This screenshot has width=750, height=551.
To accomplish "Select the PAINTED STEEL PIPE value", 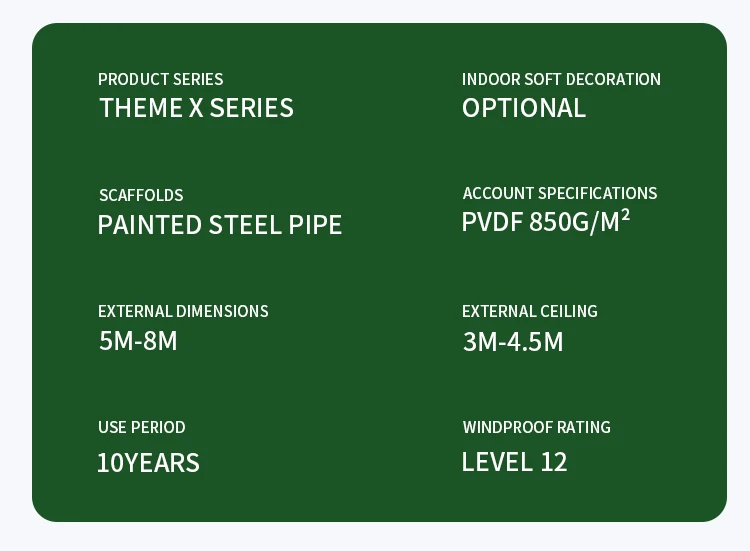I will tap(220, 225).
